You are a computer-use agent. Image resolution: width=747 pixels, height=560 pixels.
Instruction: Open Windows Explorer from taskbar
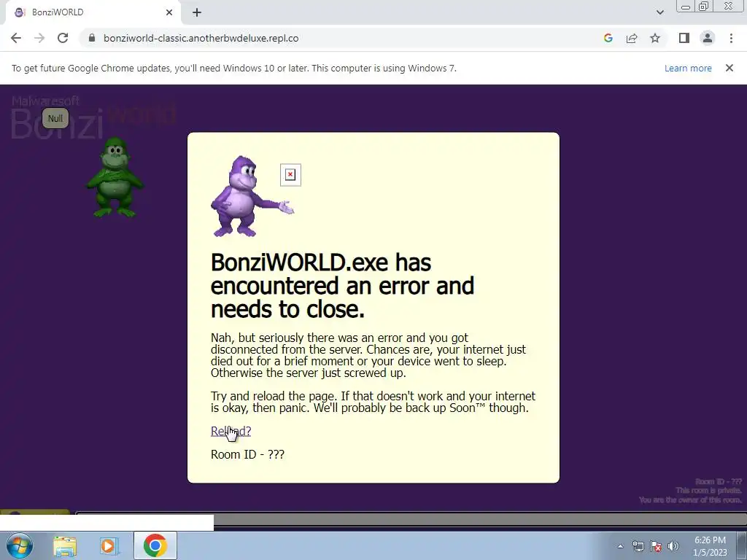[x=65, y=545]
